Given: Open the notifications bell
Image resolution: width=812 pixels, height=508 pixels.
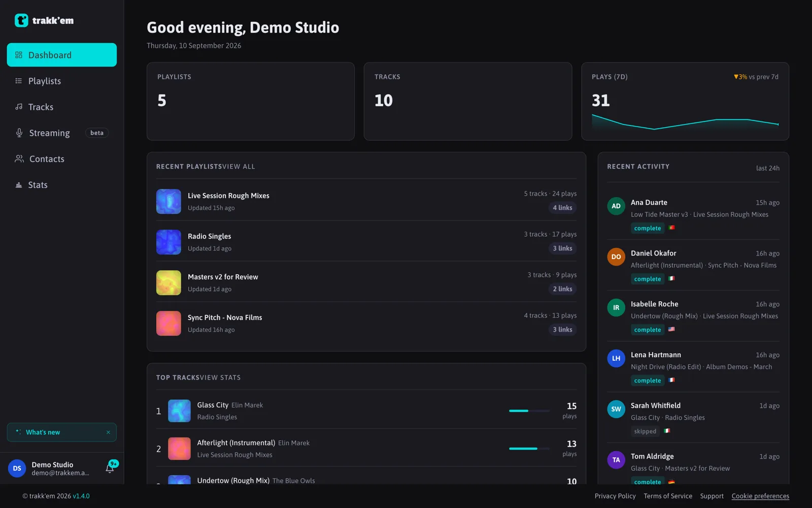Looking at the screenshot, I should pyautogui.click(x=110, y=468).
